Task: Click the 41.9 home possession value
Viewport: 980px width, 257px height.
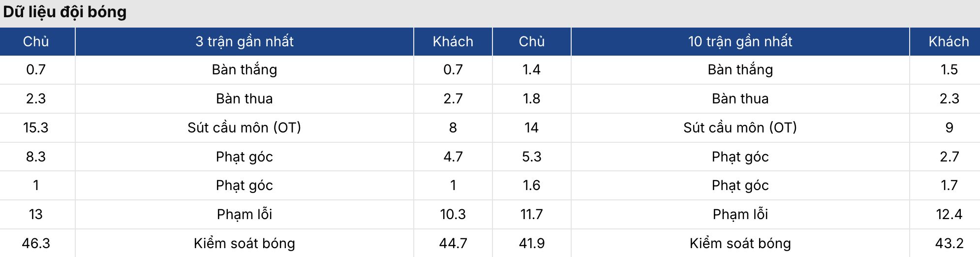Action: (x=531, y=243)
